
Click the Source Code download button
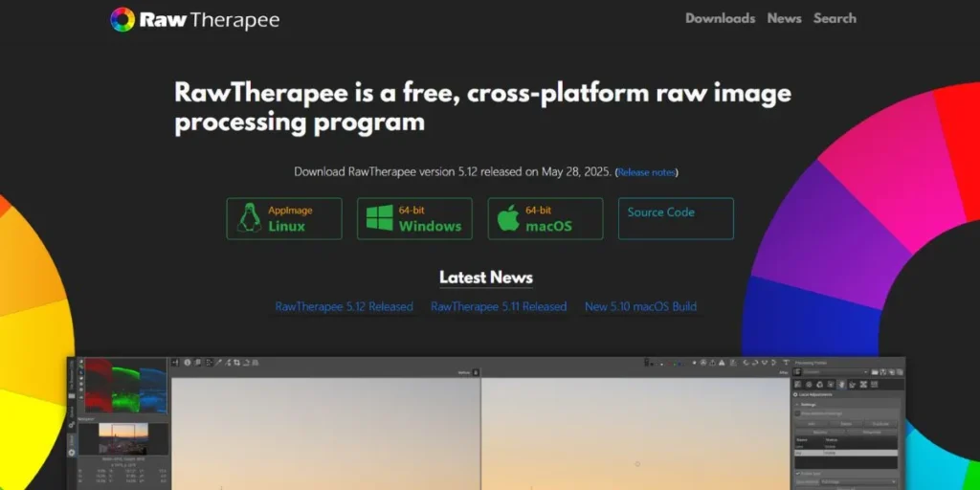pyautogui.click(x=676, y=218)
